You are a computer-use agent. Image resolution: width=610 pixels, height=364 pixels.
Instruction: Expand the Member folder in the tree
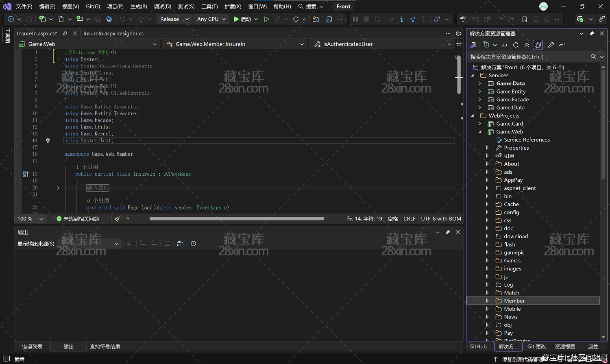pos(487,301)
